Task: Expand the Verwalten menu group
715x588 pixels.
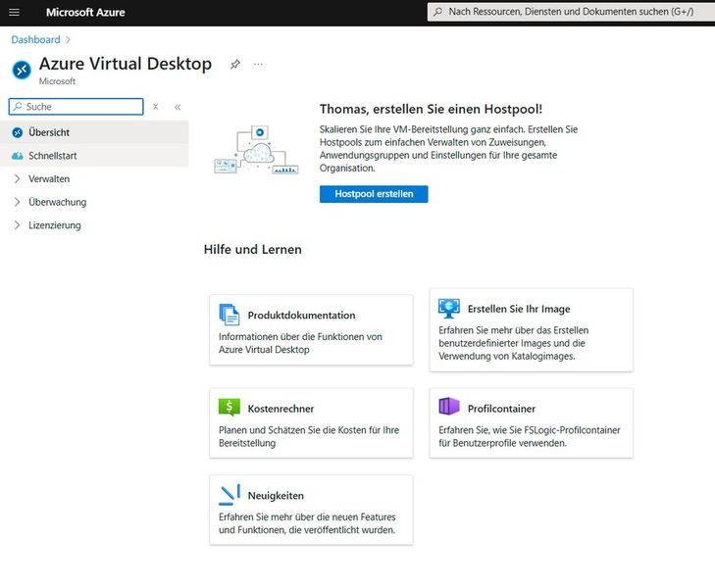Action: (x=17, y=179)
